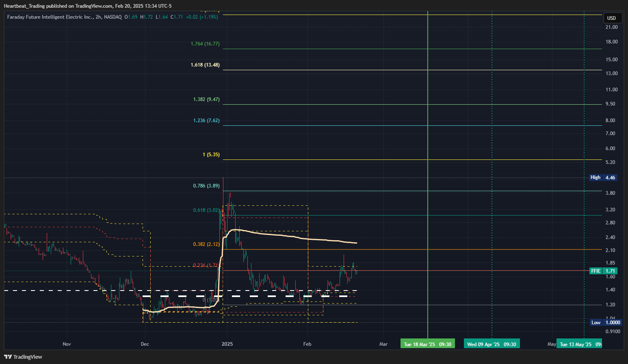The width and height of the screenshot is (628, 364).
Task: Click the 13.00 price axis value
Action: click(611, 73)
